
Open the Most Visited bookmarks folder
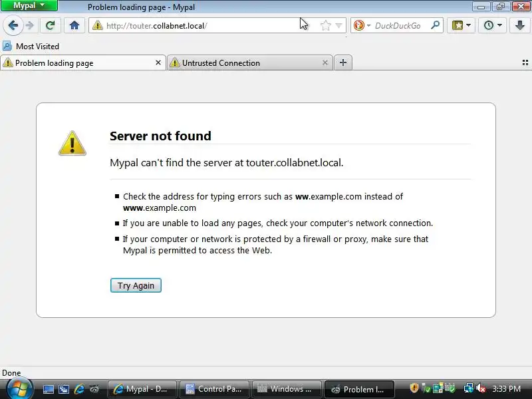pyautogui.click(x=31, y=46)
